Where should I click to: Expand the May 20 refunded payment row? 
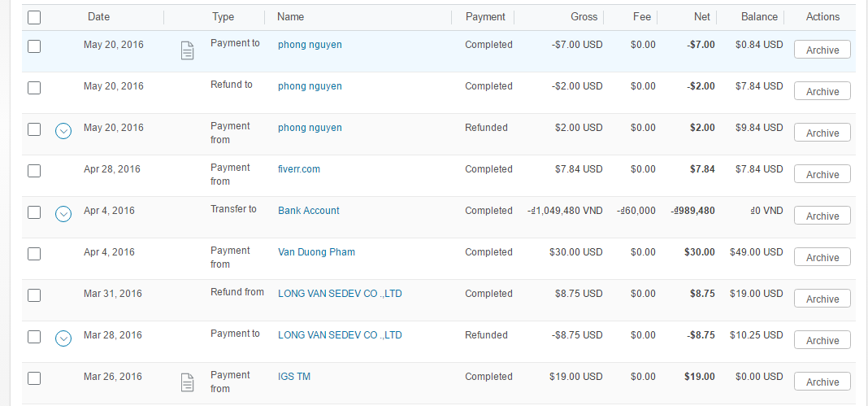click(x=63, y=130)
